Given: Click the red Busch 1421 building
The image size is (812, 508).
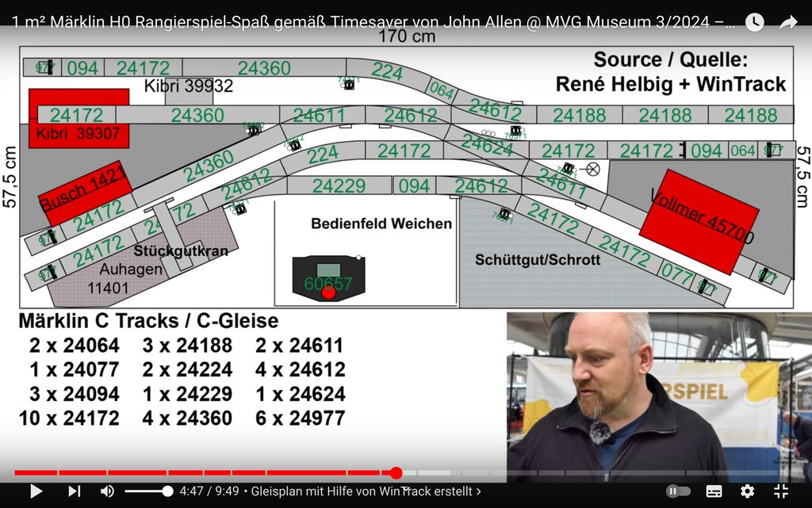Looking at the screenshot, I should click(86, 193).
